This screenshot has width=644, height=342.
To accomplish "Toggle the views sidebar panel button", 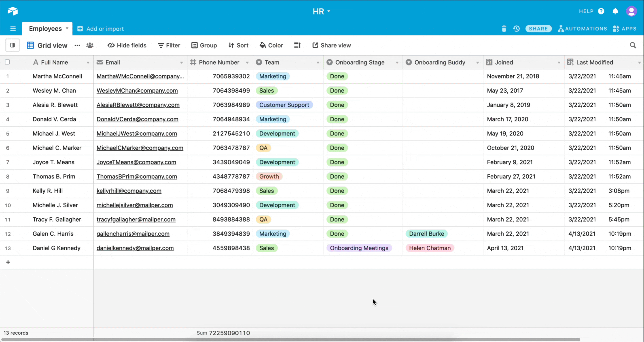I will click(13, 45).
